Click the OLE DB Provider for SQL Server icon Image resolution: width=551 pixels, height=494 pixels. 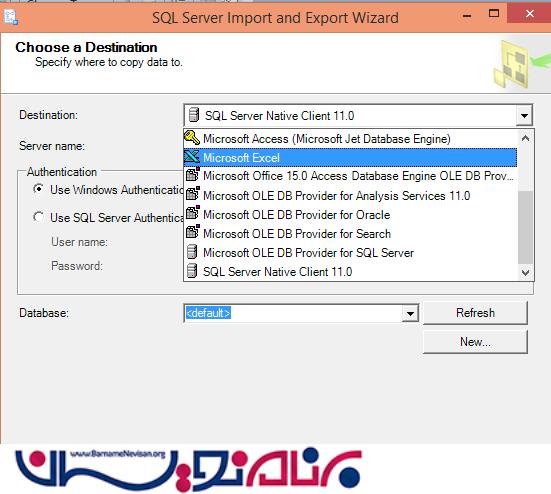click(192, 252)
